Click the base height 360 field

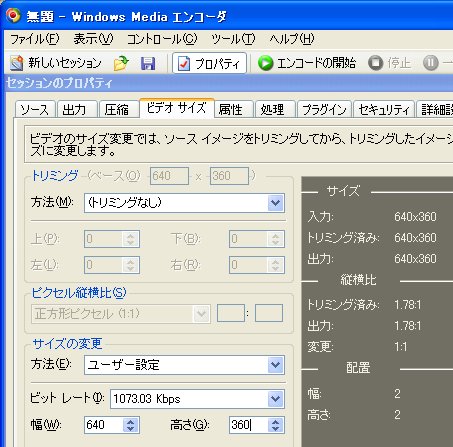[229, 176]
